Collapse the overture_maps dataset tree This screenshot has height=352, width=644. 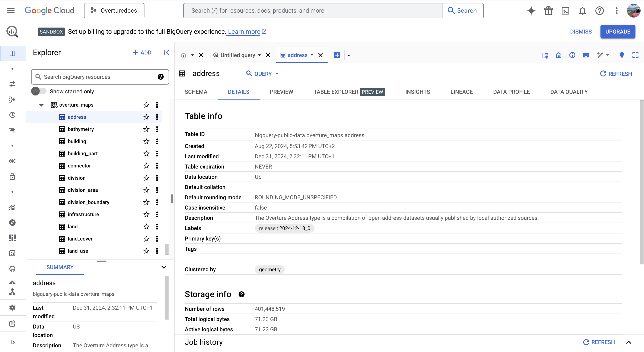pyautogui.click(x=41, y=105)
